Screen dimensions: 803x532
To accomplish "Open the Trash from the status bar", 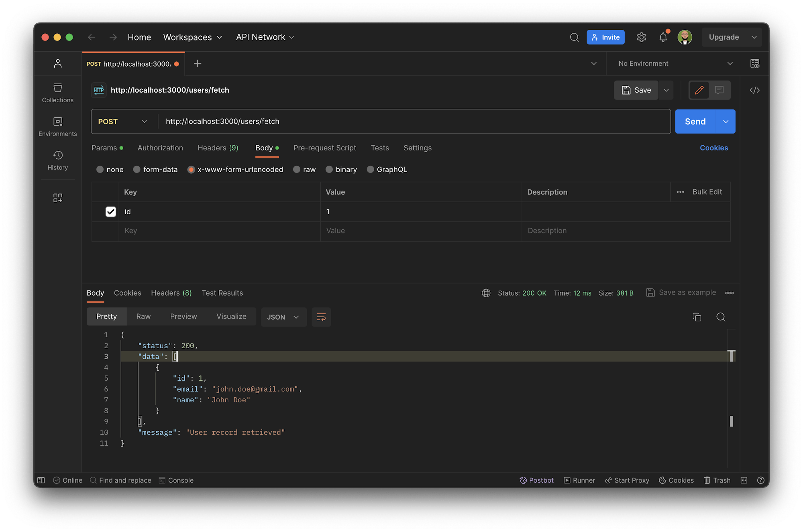I will click(717, 480).
